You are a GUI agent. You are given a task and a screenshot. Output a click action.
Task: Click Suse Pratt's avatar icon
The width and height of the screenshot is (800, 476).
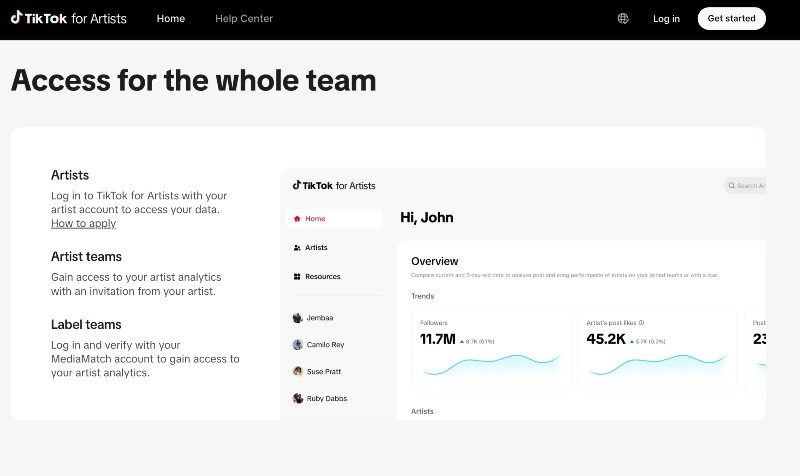click(x=298, y=371)
